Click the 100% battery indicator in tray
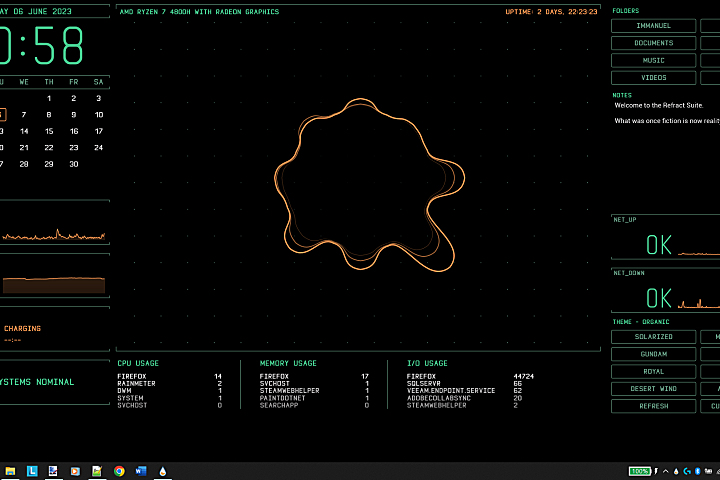 (640, 471)
